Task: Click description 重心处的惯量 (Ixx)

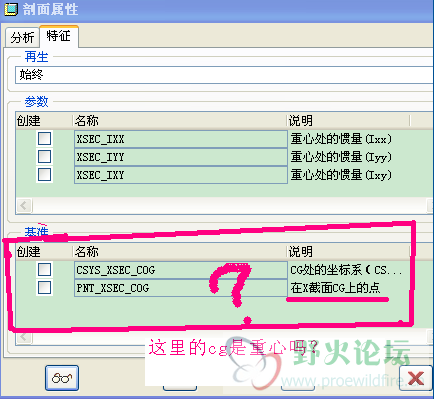Action: [x=341, y=139]
